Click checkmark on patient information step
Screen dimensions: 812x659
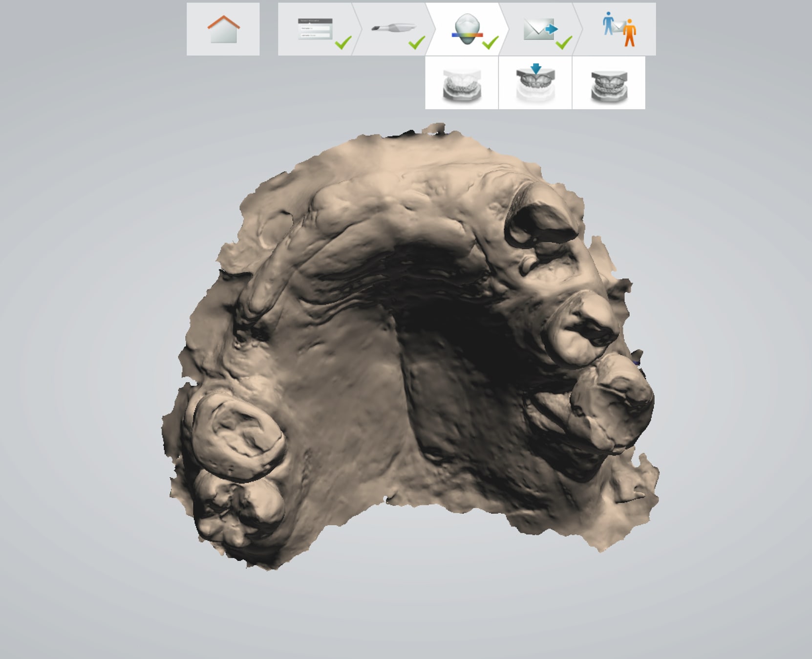tap(343, 43)
